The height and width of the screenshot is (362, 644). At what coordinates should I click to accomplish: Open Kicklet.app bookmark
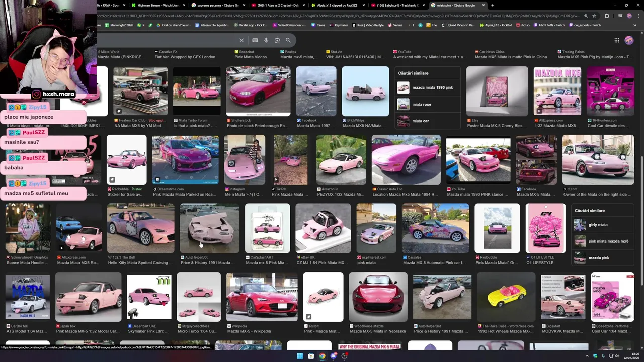pos(251,25)
